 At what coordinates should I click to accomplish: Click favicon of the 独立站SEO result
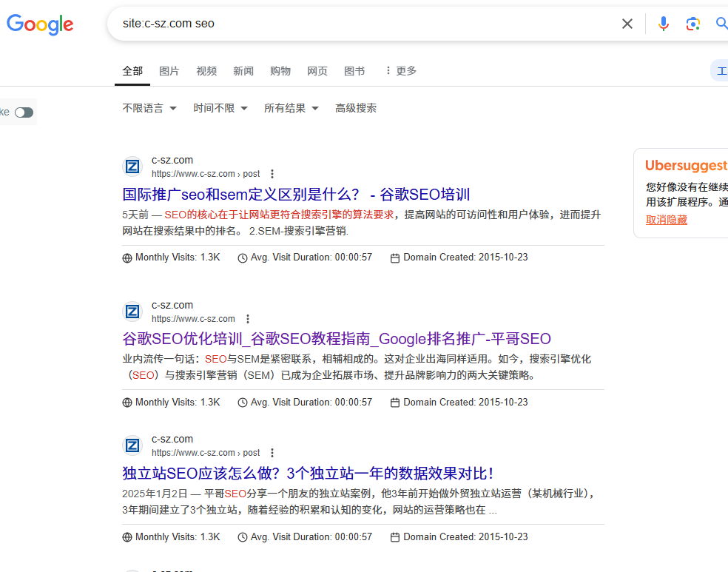tap(132, 445)
